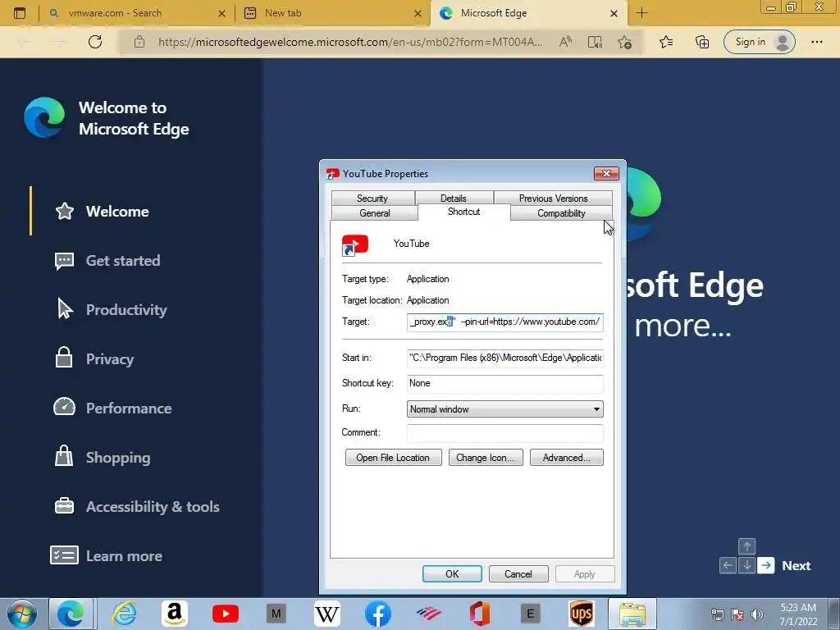Switch to the Previous Versions tab
The height and width of the screenshot is (630, 840).
click(x=553, y=199)
